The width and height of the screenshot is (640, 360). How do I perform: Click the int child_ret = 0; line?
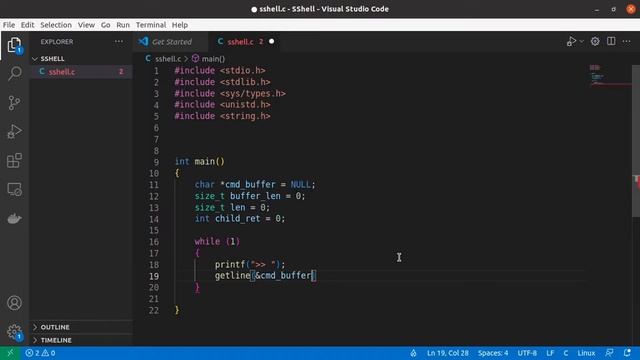240,219
